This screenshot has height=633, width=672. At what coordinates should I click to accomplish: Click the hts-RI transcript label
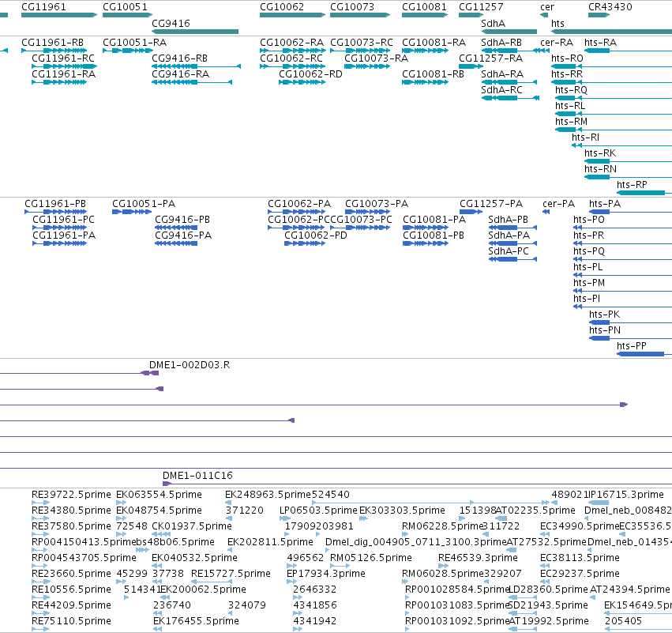coord(585,138)
